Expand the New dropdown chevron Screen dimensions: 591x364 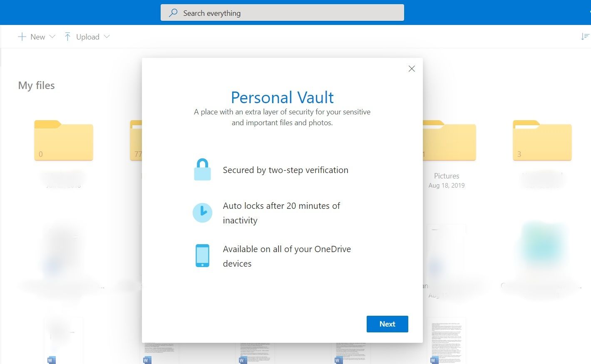coord(52,37)
